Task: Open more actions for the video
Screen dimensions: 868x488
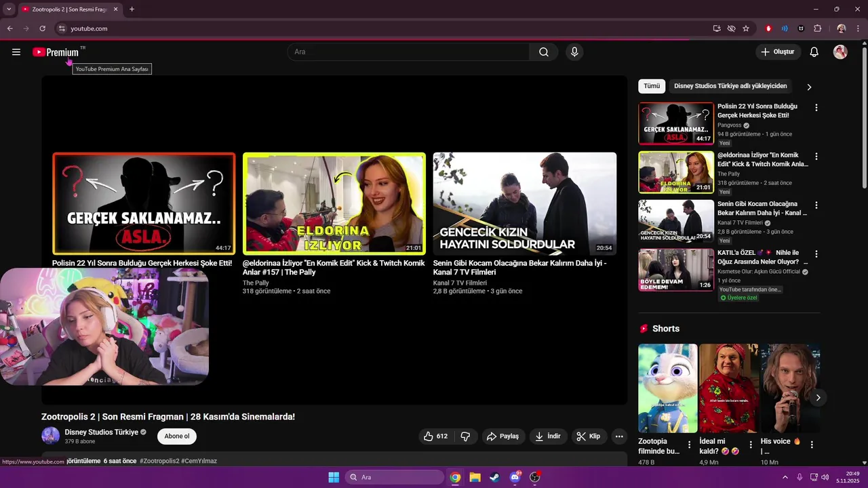Action: coord(619,436)
